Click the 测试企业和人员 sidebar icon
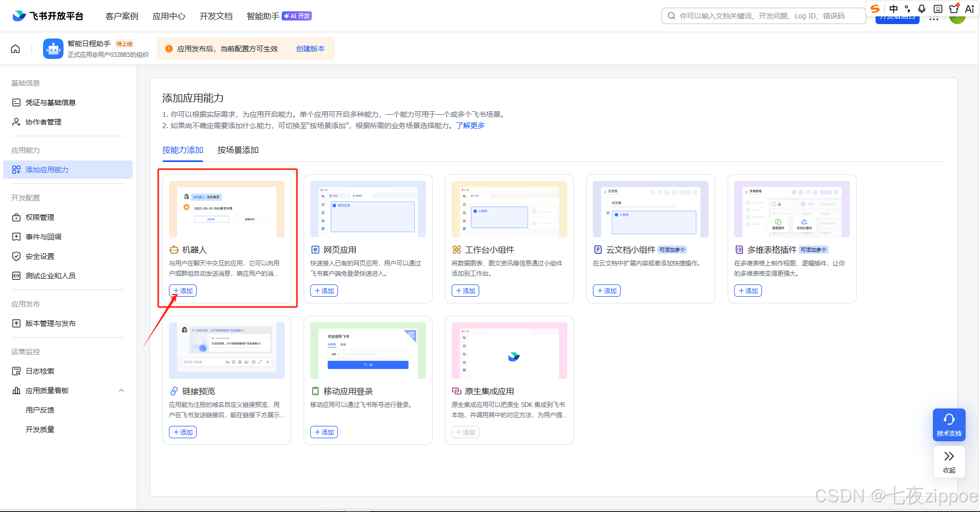The height and width of the screenshot is (512, 980). tap(16, 276)
